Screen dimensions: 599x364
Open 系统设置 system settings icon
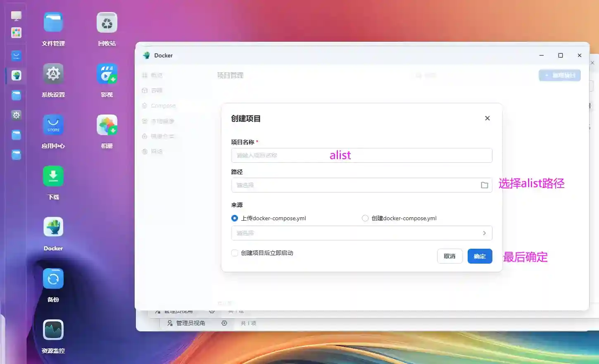53,74
